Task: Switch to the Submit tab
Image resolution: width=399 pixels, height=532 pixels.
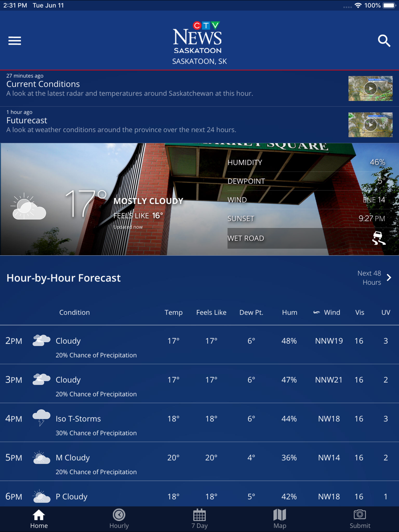Action: (360, 519)
